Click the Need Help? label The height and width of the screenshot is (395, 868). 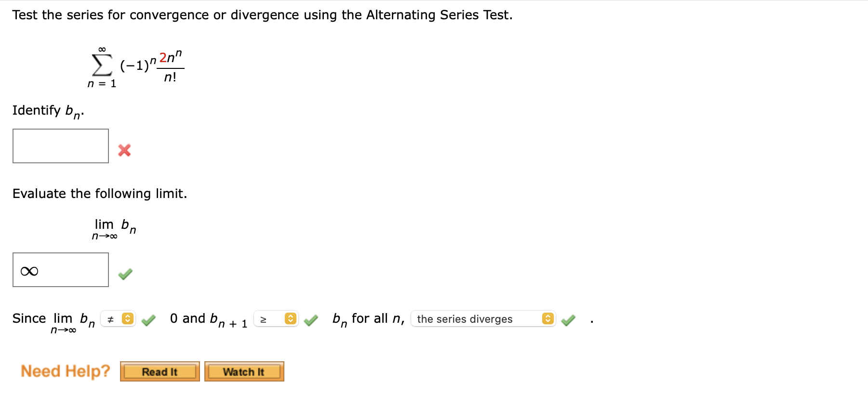[66, 371]
